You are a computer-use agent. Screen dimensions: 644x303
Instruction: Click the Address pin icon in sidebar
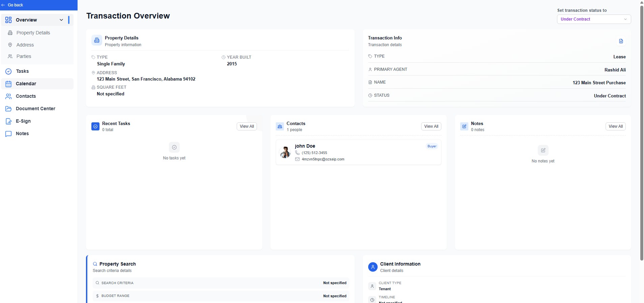point(10,45)
